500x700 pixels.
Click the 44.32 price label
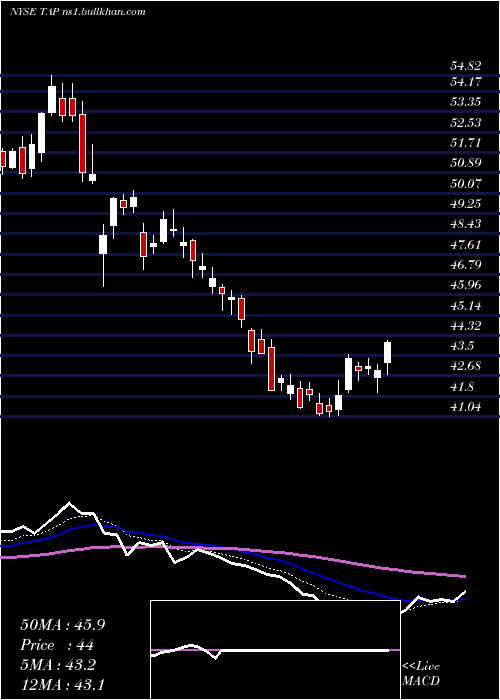click(465, 325)
